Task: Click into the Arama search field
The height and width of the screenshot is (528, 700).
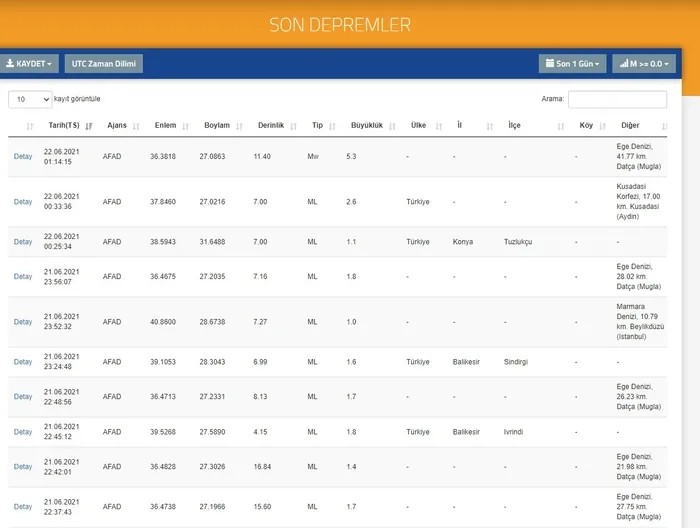Action: pos(617,99)
